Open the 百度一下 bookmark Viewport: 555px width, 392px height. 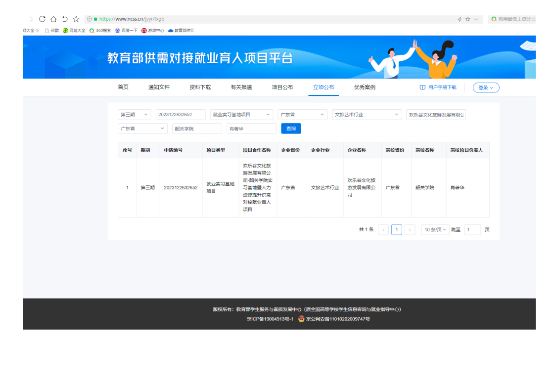(126, 31)
